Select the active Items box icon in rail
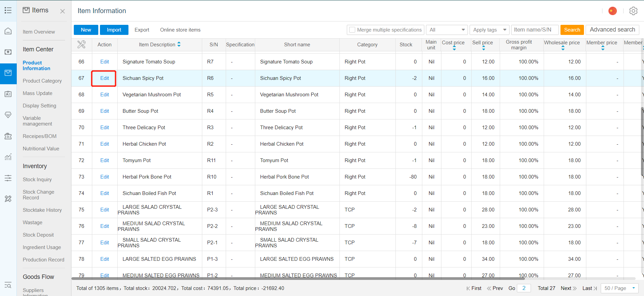 click(x=8, y=73)
